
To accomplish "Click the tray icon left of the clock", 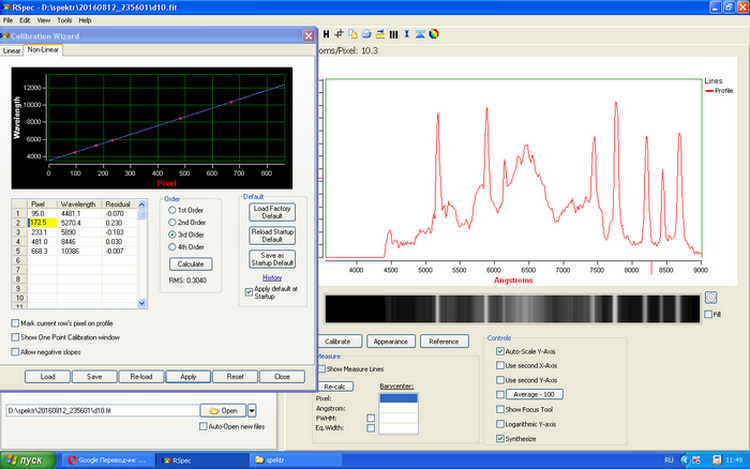I will (717, 460).
